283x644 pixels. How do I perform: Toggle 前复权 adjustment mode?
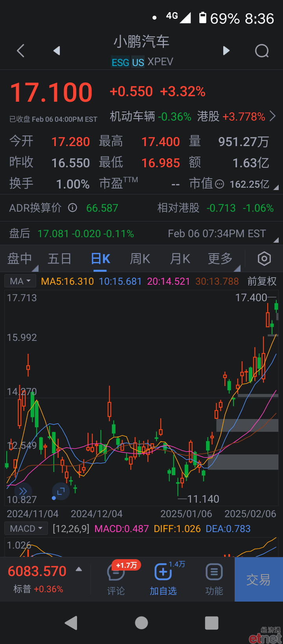pyautogui.click(x=262, y=281)
